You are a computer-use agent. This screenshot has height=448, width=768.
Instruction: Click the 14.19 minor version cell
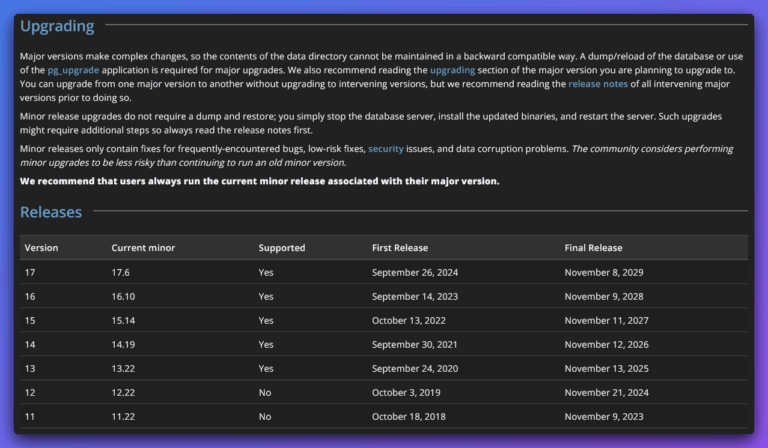[x=123, y=344]
